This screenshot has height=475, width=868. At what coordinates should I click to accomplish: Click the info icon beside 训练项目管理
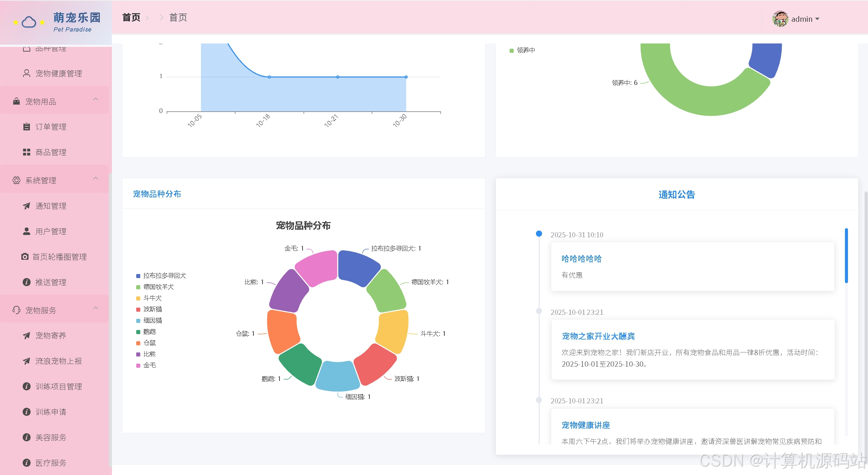pos(26,386)
